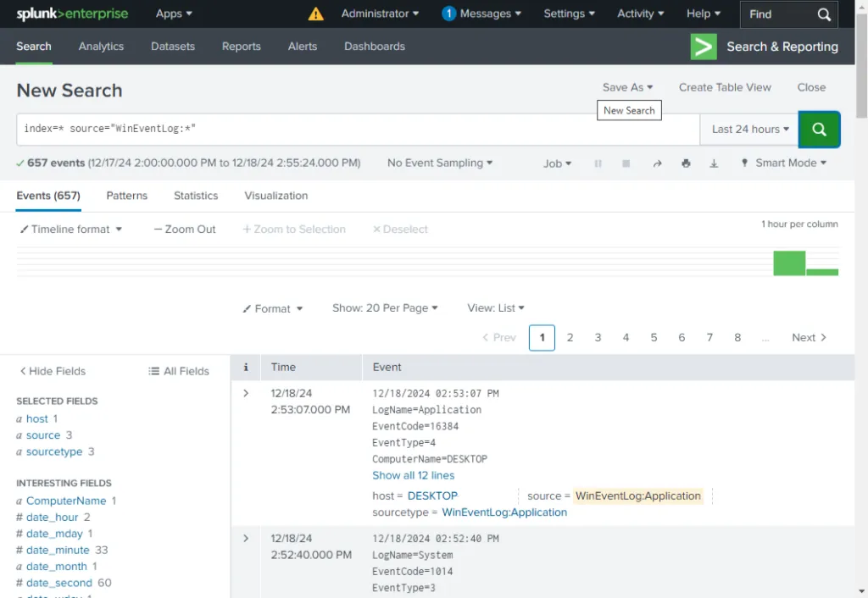Go to the Datasets tab
This screenshot has height=598, width=868.
click(173, 47)
